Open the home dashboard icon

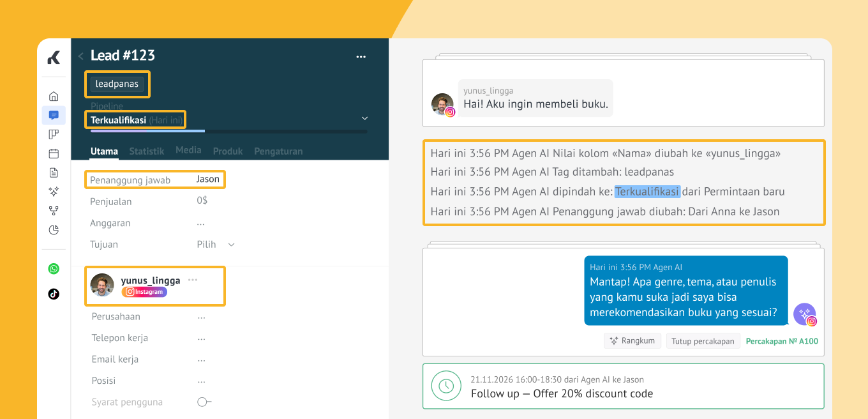tap(54, 96)
